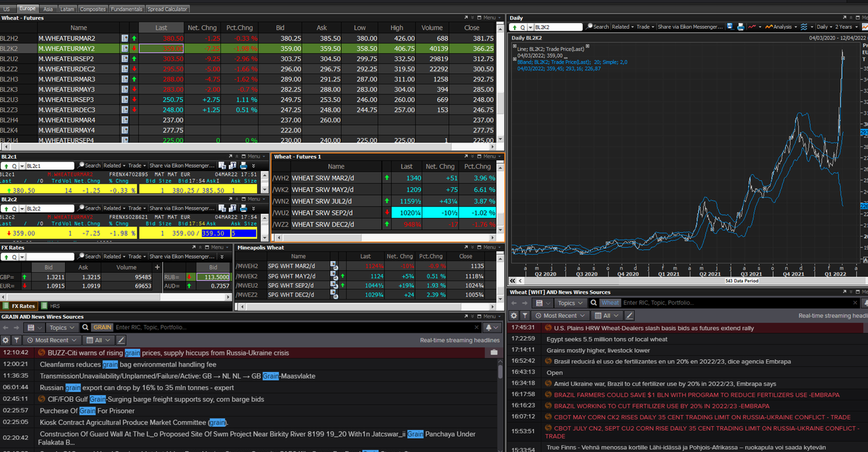Click the settings gear in Wheat [WHT] news panel
The image size is (868, 452).
[x=514, y=316]
